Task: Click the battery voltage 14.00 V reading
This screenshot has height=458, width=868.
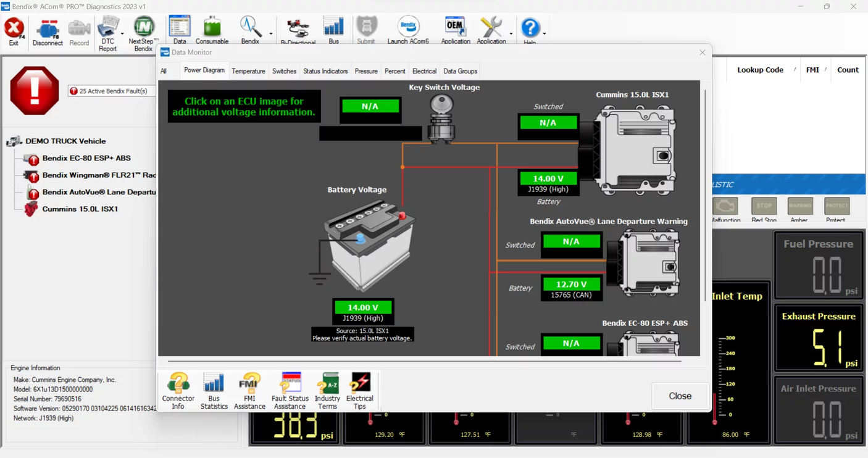Action: point(363,307)
